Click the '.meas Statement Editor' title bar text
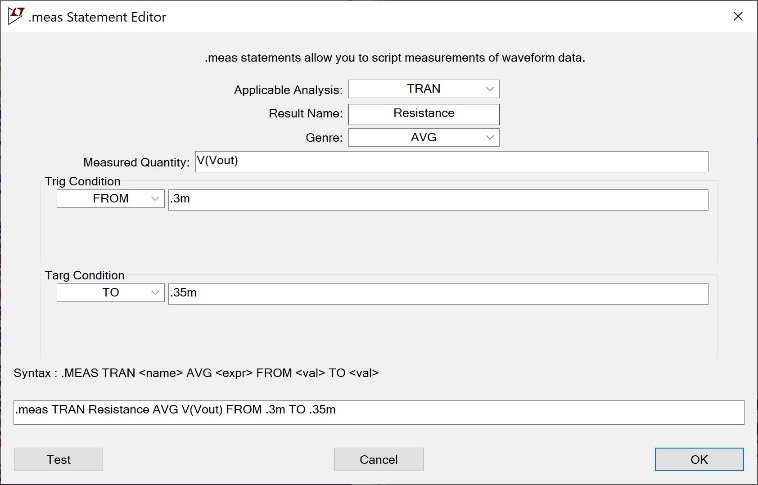 coord(98,17)
